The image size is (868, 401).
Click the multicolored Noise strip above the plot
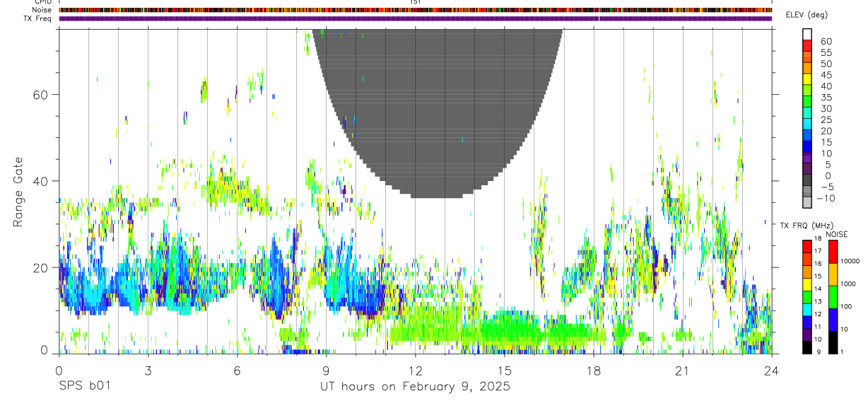point(415,10)
